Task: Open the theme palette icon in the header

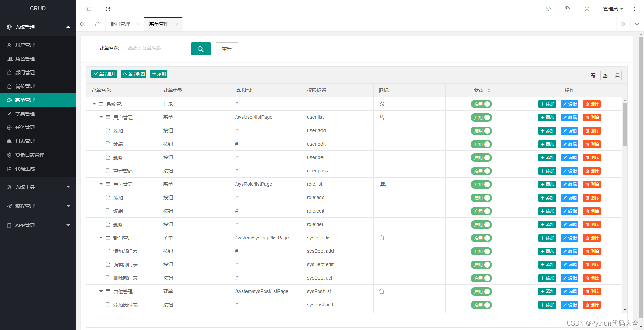Action: coord(548,9)
